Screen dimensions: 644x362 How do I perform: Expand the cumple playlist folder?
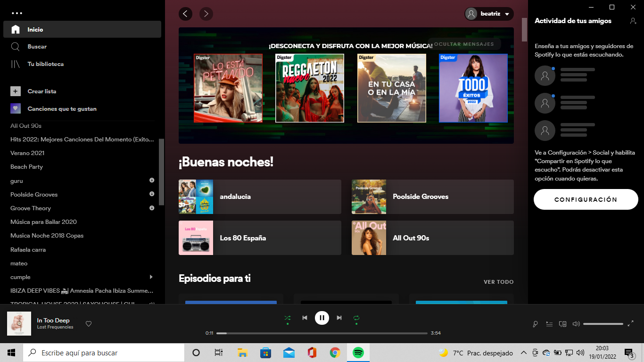tap(151, 277)
